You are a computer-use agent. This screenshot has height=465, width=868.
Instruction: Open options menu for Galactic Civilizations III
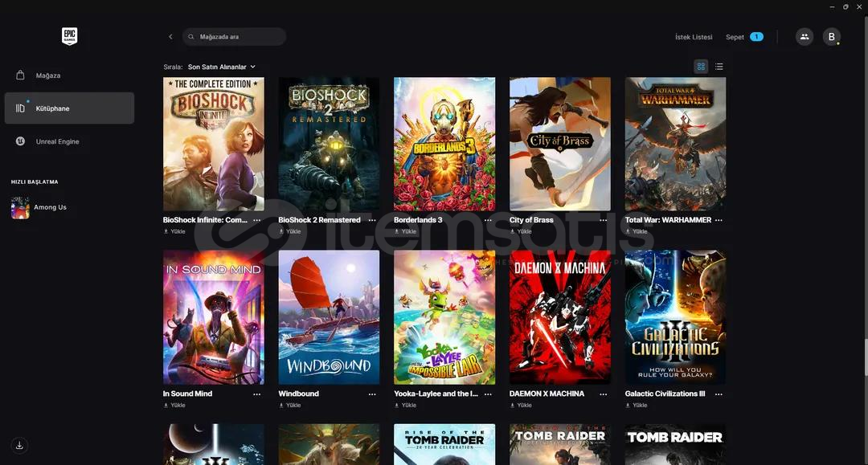pos(719,394)
